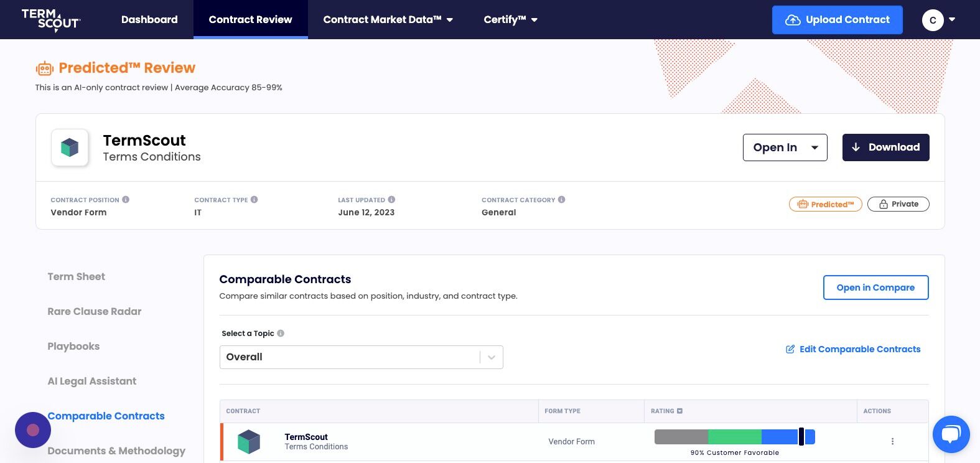Click the Private lock badge
The height and width of the screenshot is (463, 980).
point(898,204)
